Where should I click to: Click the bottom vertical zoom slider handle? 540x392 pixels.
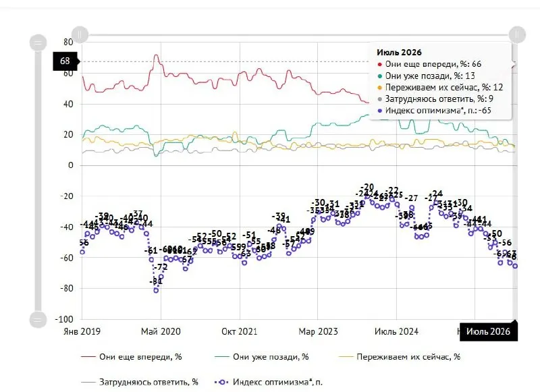(x=38, y=319)
